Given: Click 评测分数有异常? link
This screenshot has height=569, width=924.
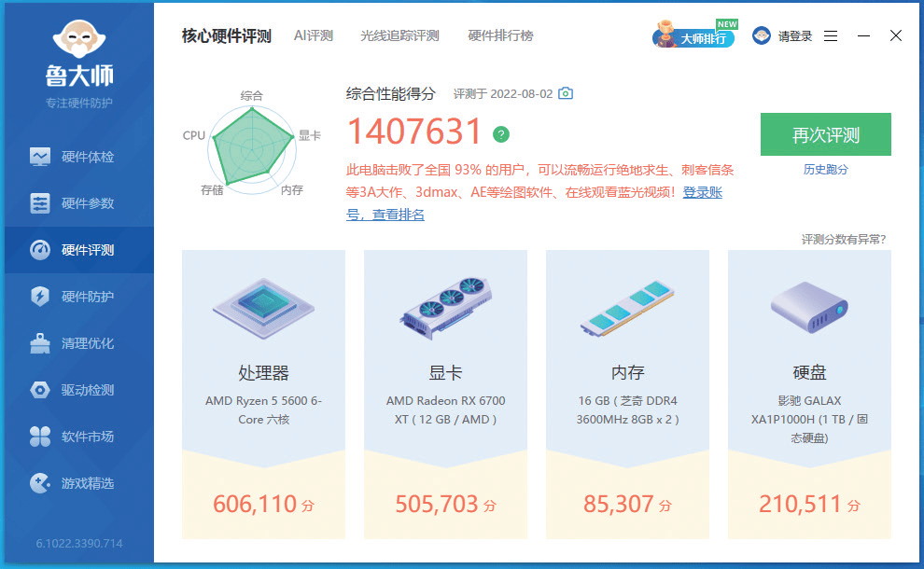Looking at the screenshot, I should (843, 240).
